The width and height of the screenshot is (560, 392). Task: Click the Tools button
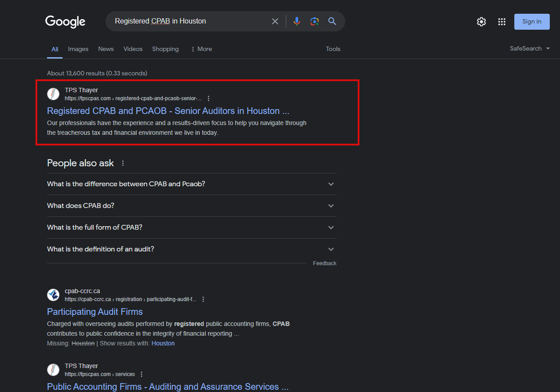(333, 49)
